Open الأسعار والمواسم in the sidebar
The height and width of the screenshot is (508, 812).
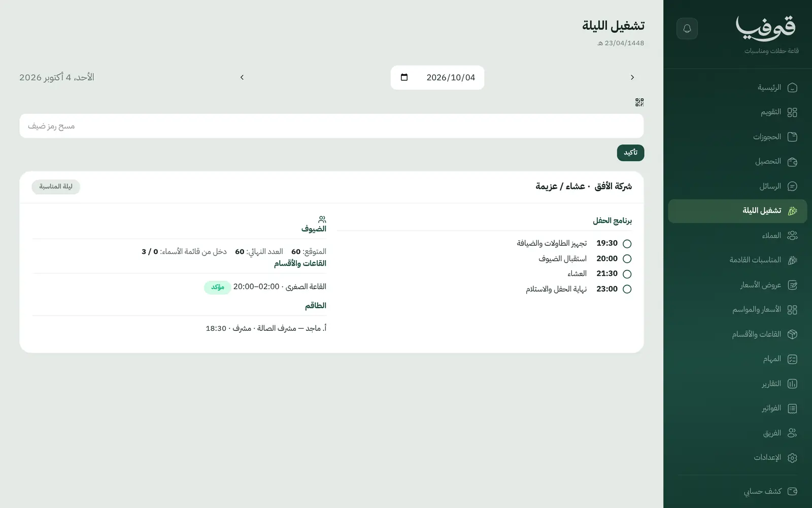tap(737, 309)
